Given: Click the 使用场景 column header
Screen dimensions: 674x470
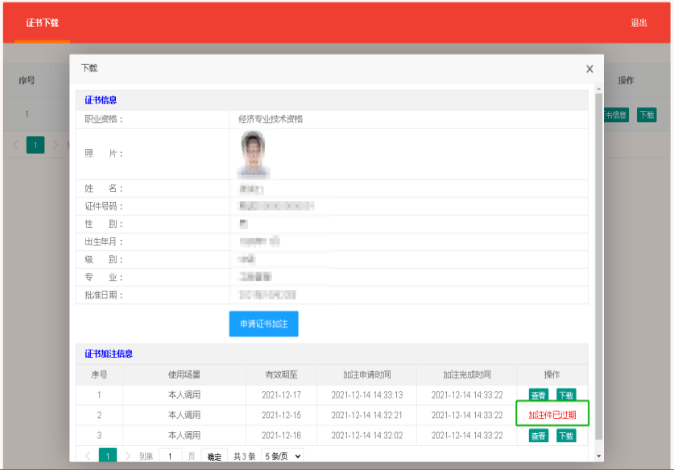Looking at the screenshot, I should (x=184, y=375).
